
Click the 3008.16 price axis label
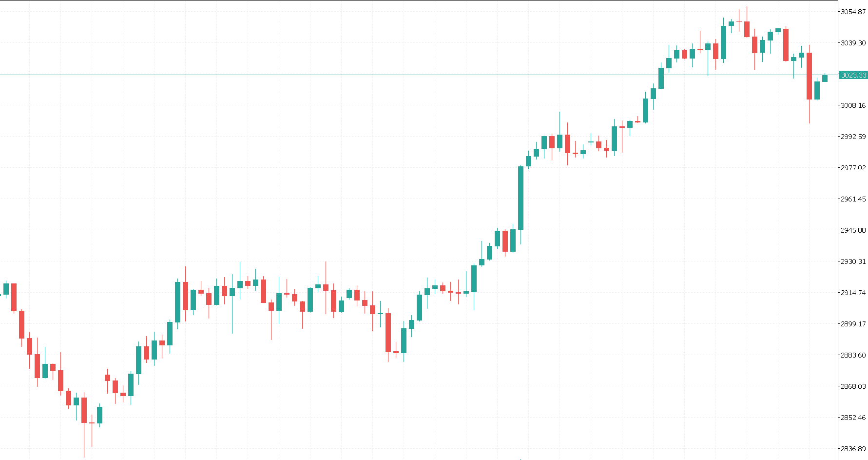(x=853, y=105)
